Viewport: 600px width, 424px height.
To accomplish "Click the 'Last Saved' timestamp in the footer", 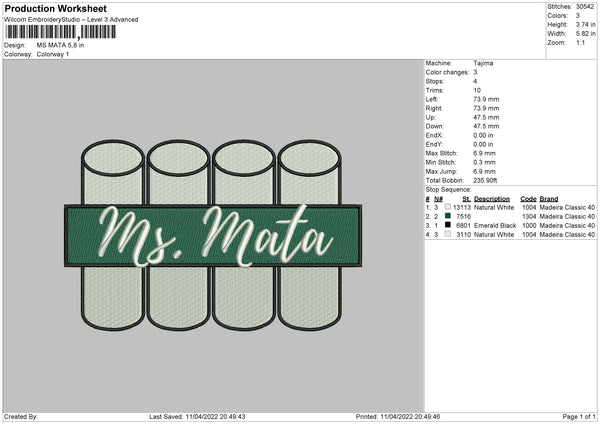I will pos(197,416).
